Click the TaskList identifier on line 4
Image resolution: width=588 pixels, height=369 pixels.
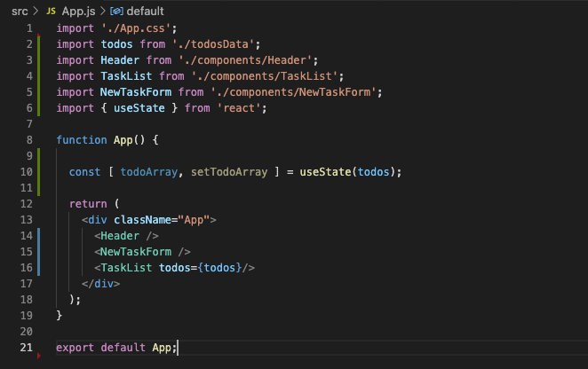[126, 76]
